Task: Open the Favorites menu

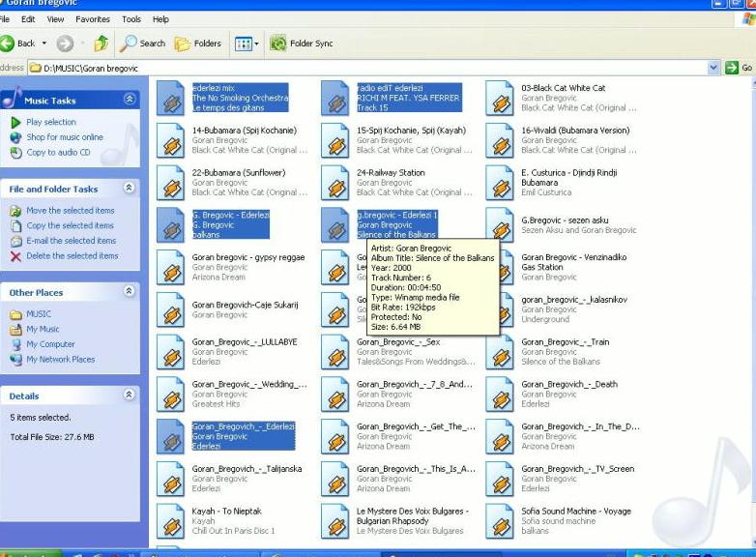Action: [x=93, y=18]
